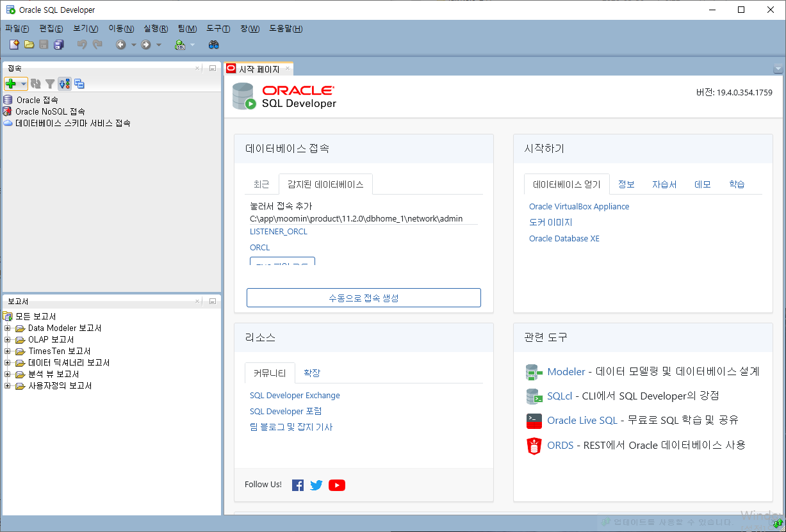Click the 수동으로 접속 생성 button

364,298
